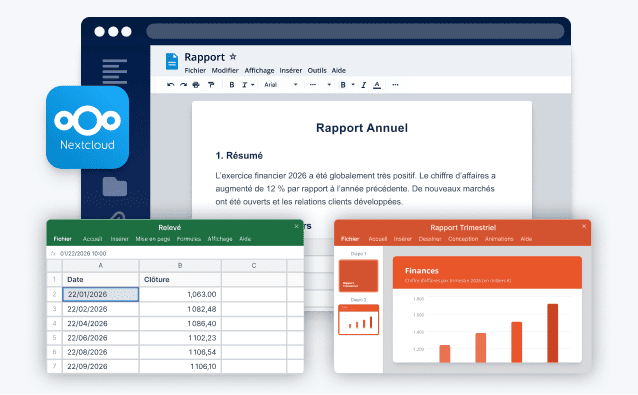Click the Finances slide title
Screen dimensions: 638x395
point(422,271)
